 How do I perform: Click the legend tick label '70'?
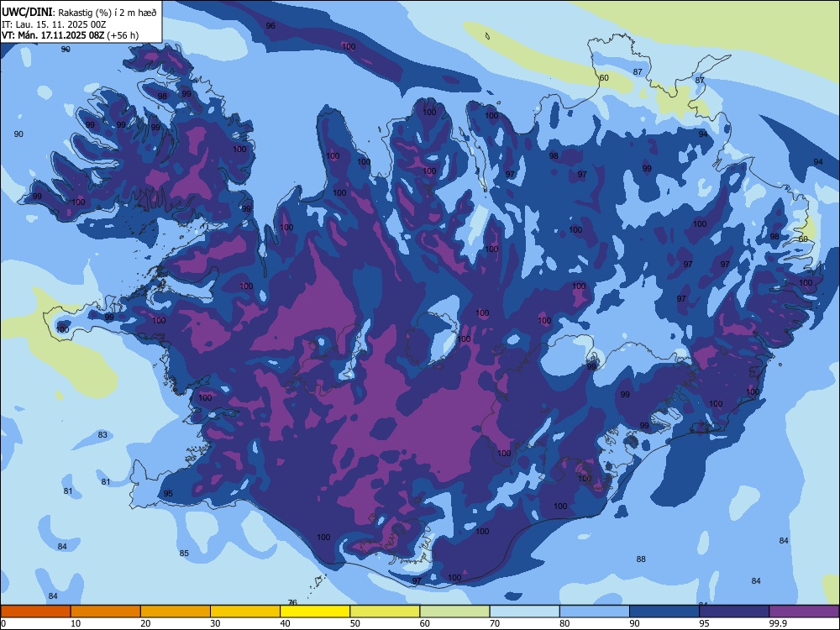coord(495,623)
